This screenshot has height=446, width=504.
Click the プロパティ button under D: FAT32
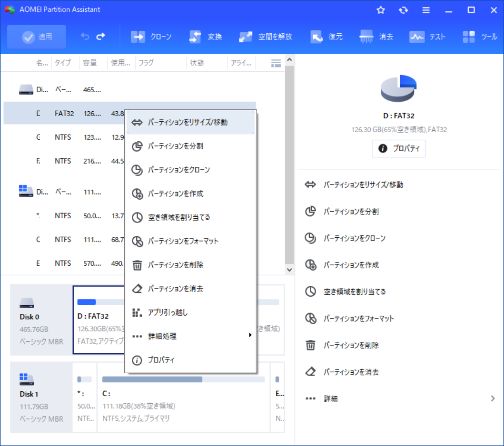[398, 148]
